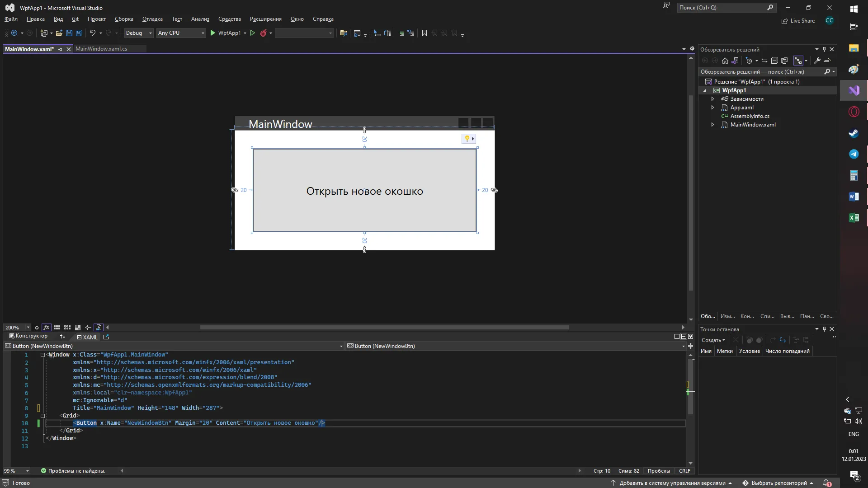Screen dimensions: 868x488
Task: Toggle snap grid display in designer
Action: [x=57, y=328]
